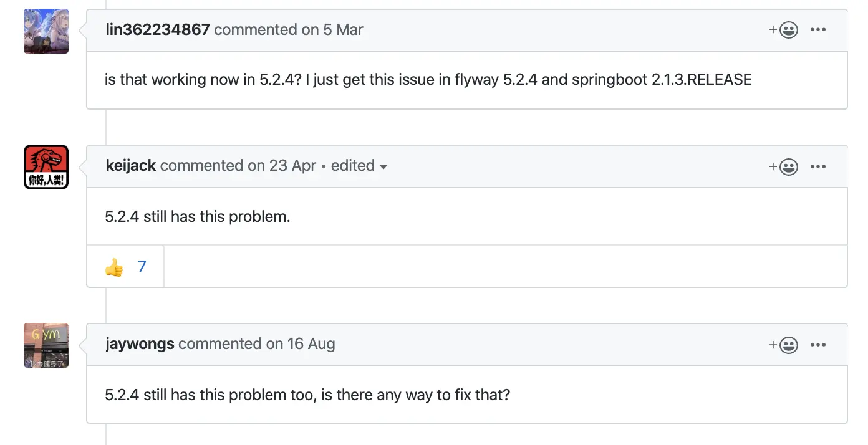The image size is (868, 445).
Task: Click jaywongs' GYM avatar picture
Action: pyautogui.click(x=46, y=345)
